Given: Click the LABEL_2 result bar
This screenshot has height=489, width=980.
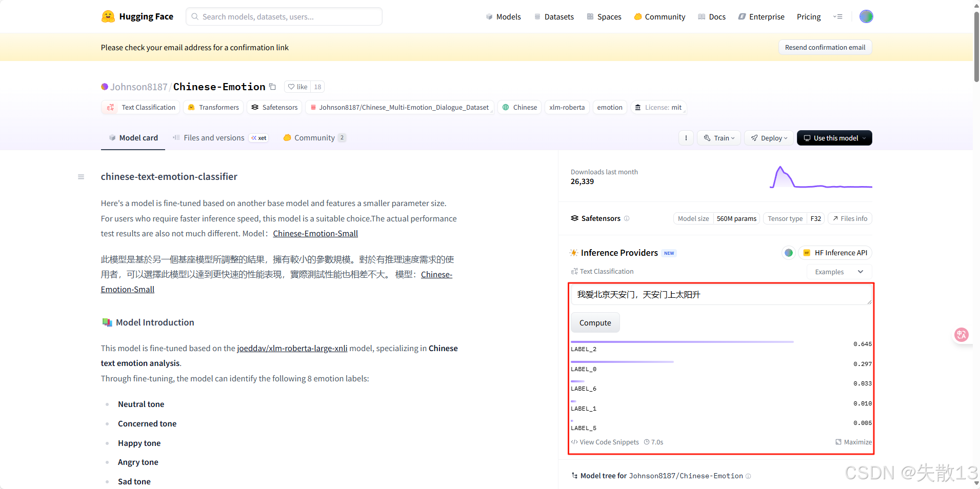Looking at the screenshot, I should [682, 342].
